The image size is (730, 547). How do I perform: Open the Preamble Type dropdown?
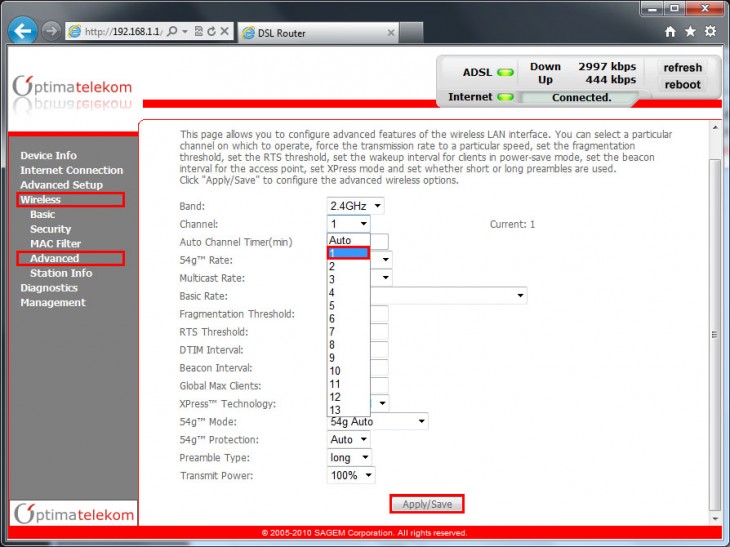click(x=350, y=457)
